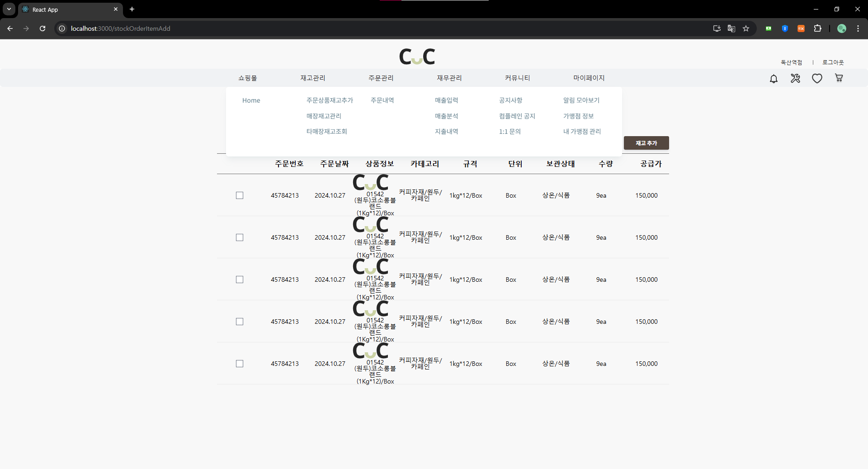868x469 pixels.
Task: Open the 재고관리 menu
Action: click(313, 78)
